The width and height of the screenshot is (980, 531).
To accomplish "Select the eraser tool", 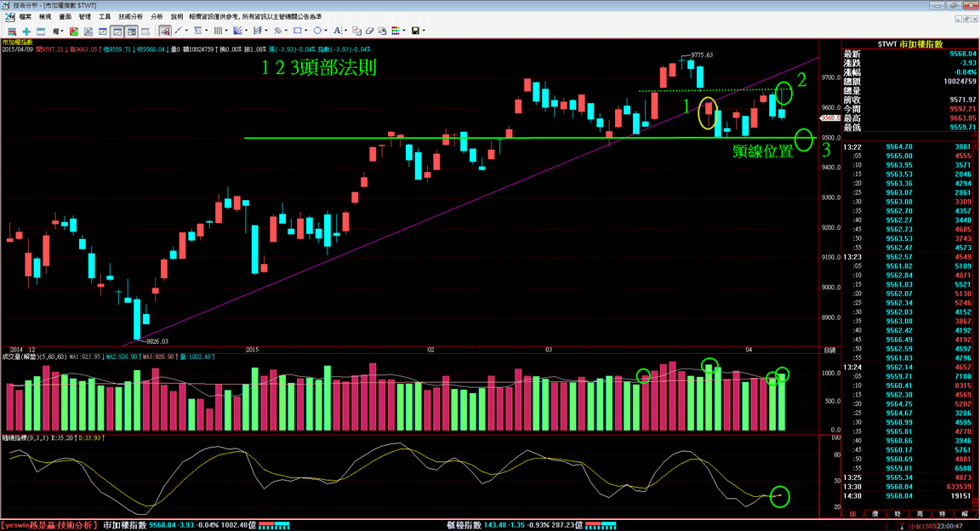I will 369,31.
